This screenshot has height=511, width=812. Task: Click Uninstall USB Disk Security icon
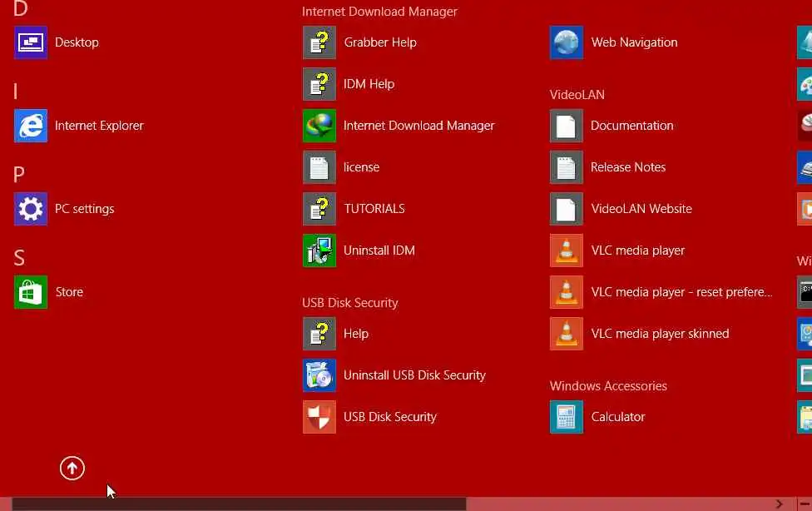coord(319,375)
